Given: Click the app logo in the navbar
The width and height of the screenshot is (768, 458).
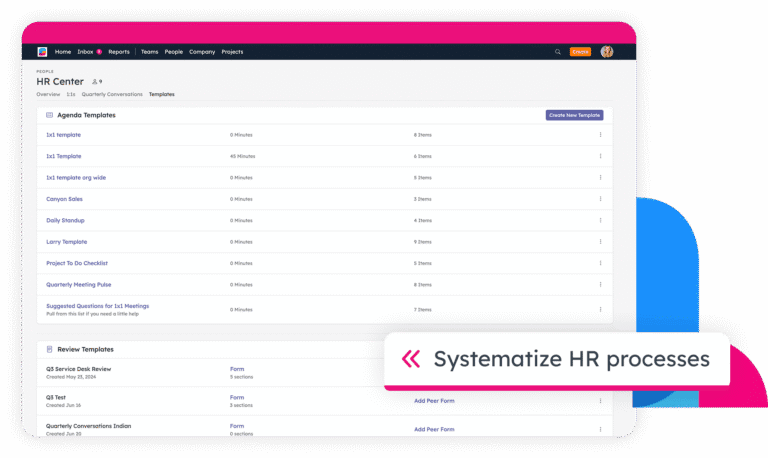Looking at the screenshot, I should click(42, 51).
